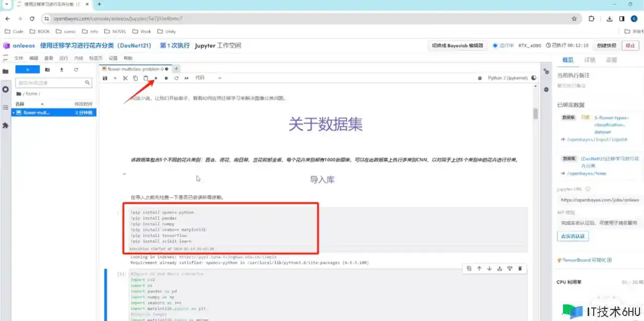Move the cell up with up arrow
The width and height of the screenshot is (644, 321).
pyautogui.click(x=479, y=269)
